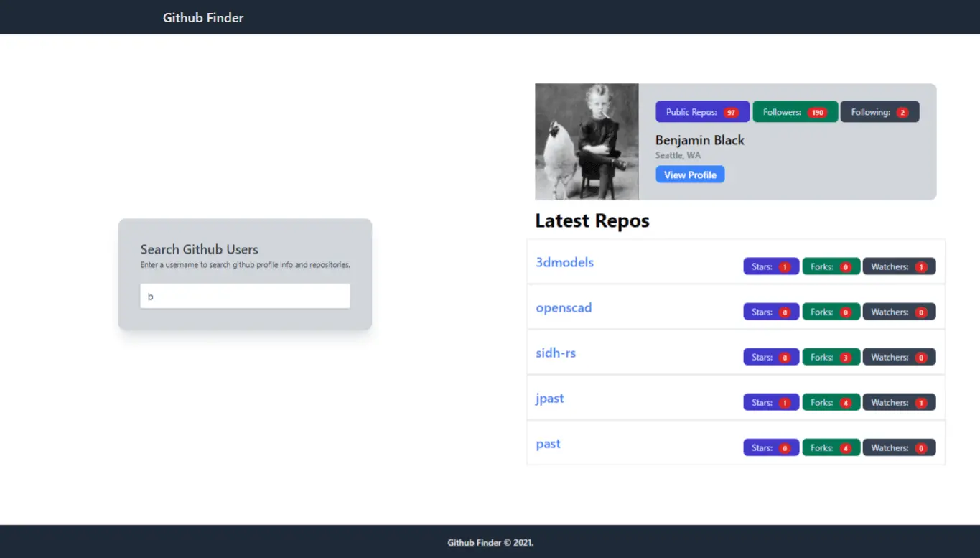Click the Github Finder 2021 footer text
Image resolution: width=980 pixels, height=558 pixels.
coord(490,542)
